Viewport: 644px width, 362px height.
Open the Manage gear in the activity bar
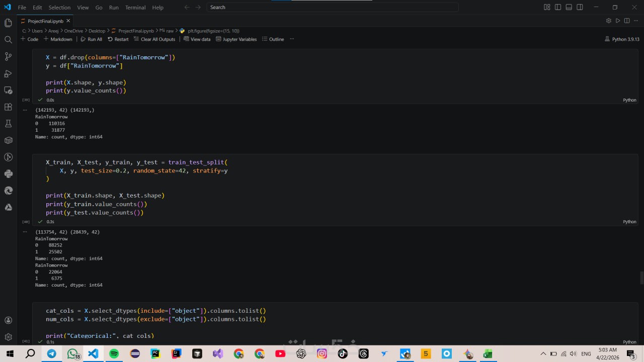point(8,337)
